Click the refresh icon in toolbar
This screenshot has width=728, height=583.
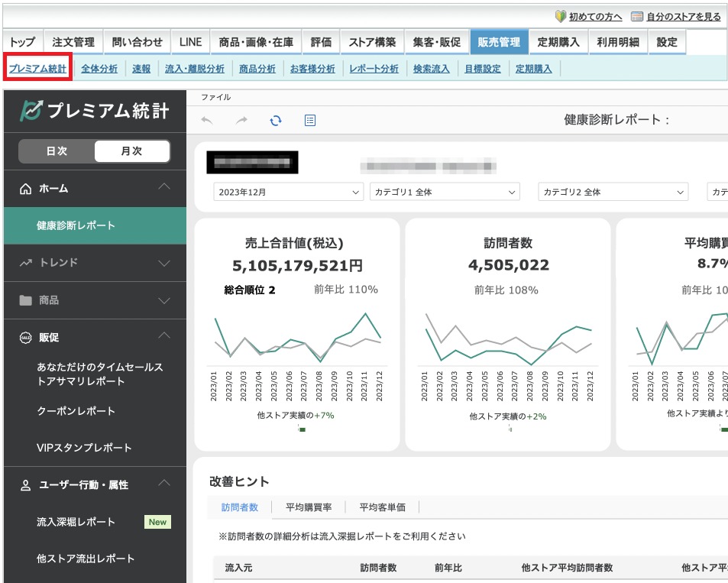pos(276,120)
